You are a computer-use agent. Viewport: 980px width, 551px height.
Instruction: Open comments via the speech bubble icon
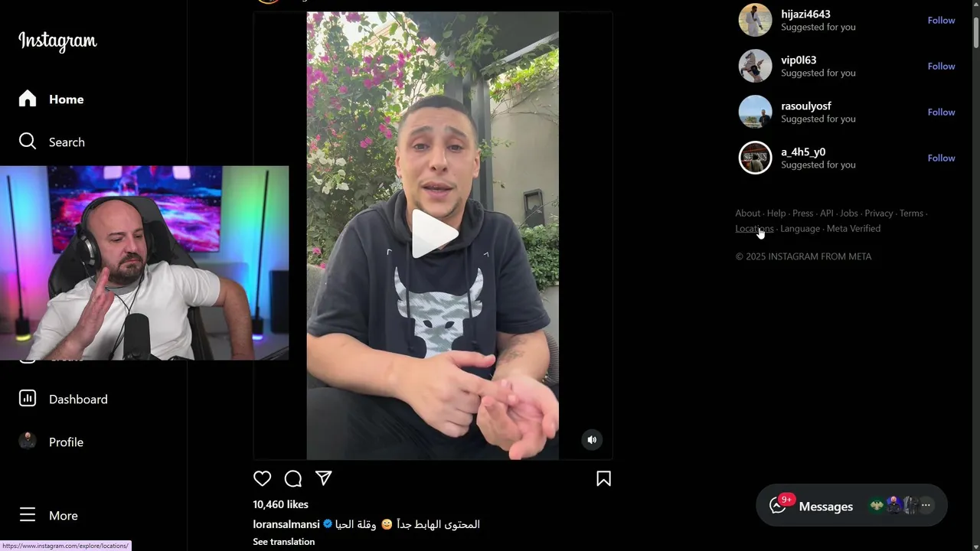pyautogui.click(x=293, y=479)
